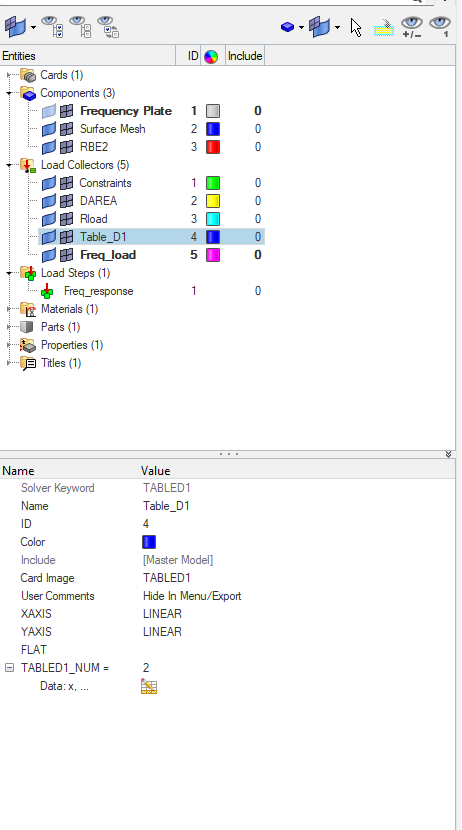The image size is (462, 830).
Task: Click the yellow DAREA color swatch
Action: [213, 201]
